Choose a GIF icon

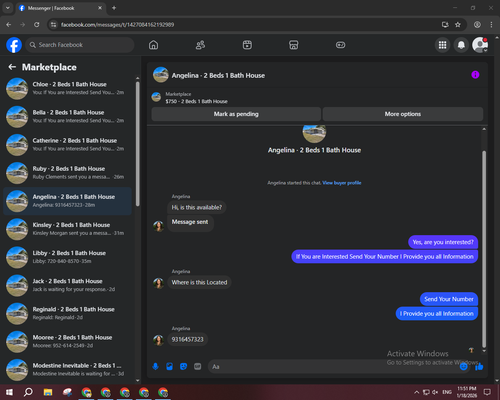(198, 367)
